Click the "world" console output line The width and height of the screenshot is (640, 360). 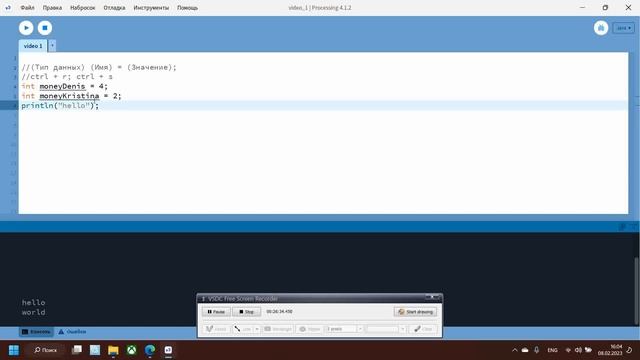(33, 312)
